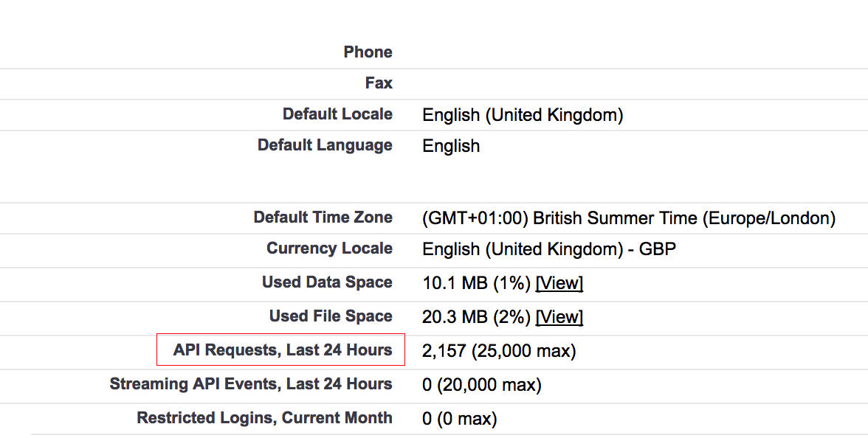
Task: Select the Used File Space label
Action: (331, 316)
